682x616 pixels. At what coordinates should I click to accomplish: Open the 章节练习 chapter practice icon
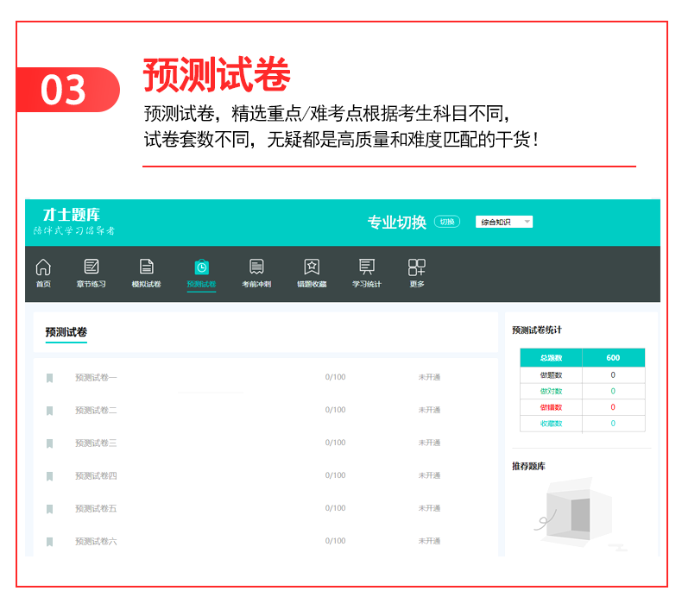tap(92, 267)
